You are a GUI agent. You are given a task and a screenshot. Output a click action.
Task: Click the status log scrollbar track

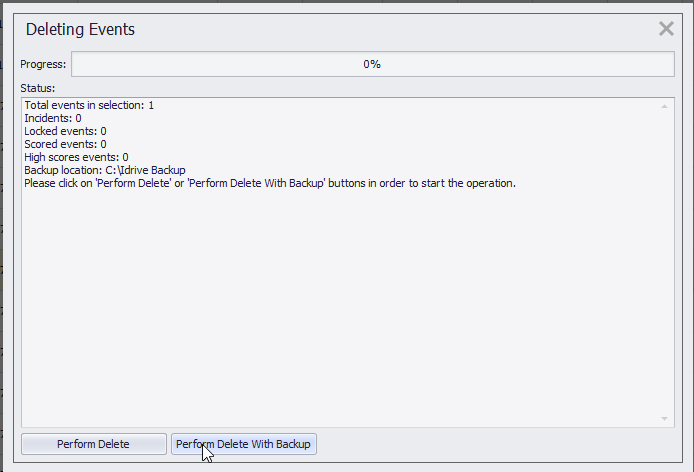point(665,260)
